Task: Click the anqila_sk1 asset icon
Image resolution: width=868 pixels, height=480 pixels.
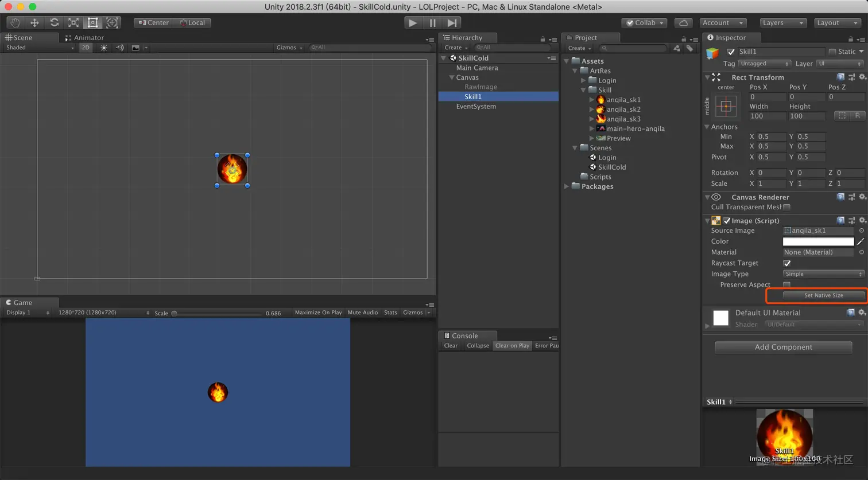Action: click(600, 99)
